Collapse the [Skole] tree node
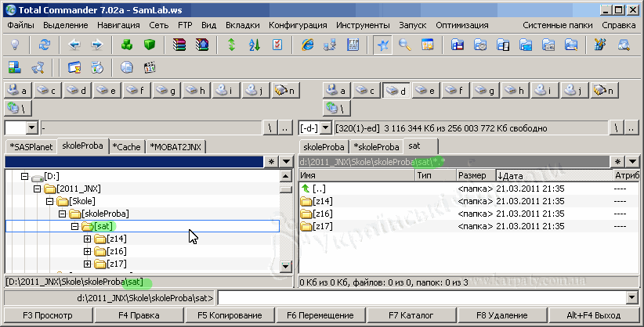 point(49,202)
